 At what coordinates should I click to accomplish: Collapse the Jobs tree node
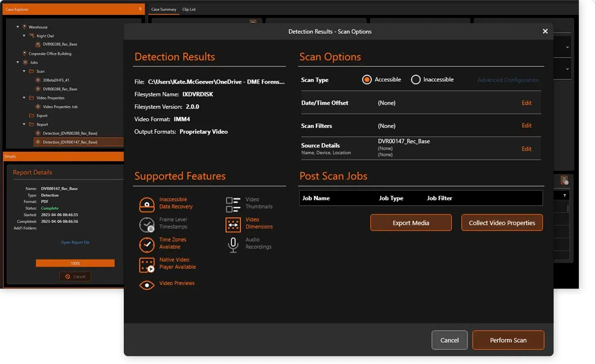coord(17,62)
